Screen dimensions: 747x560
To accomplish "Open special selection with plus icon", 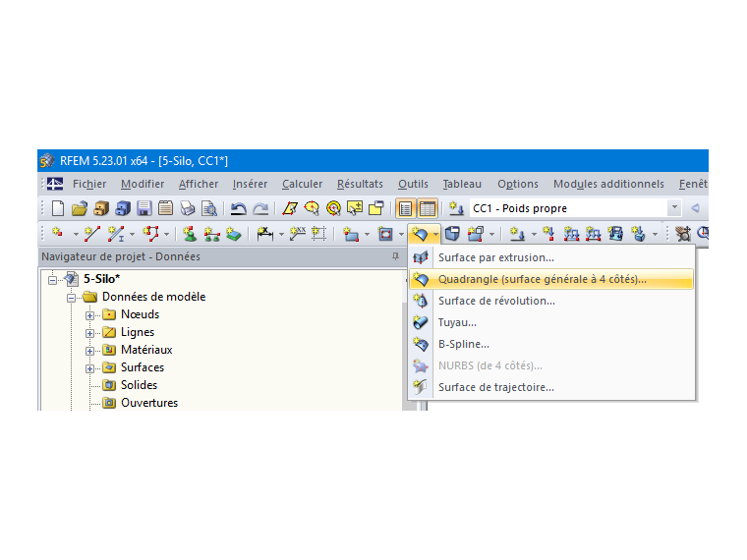I will coord(355,208).
